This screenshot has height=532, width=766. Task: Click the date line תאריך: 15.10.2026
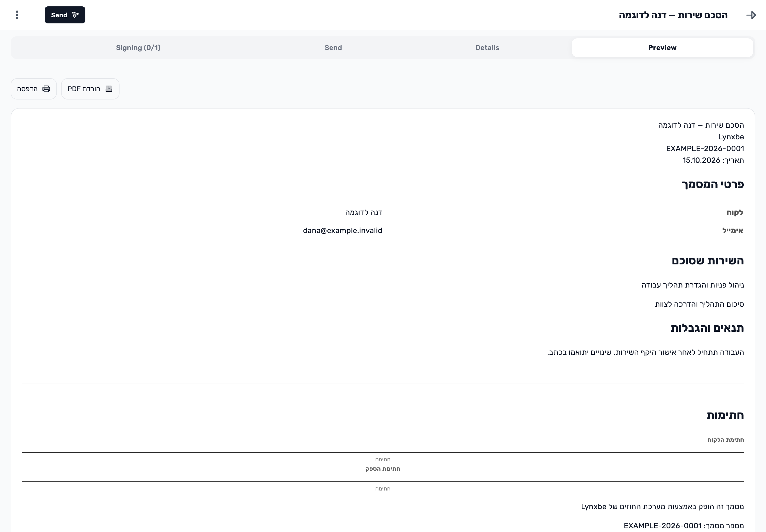point(713,160)
